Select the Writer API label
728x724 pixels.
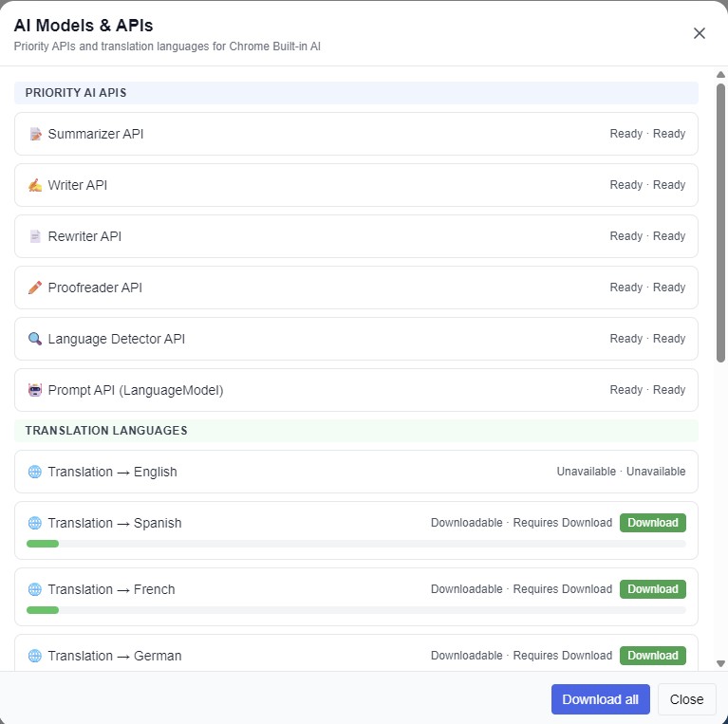[78, 185]
